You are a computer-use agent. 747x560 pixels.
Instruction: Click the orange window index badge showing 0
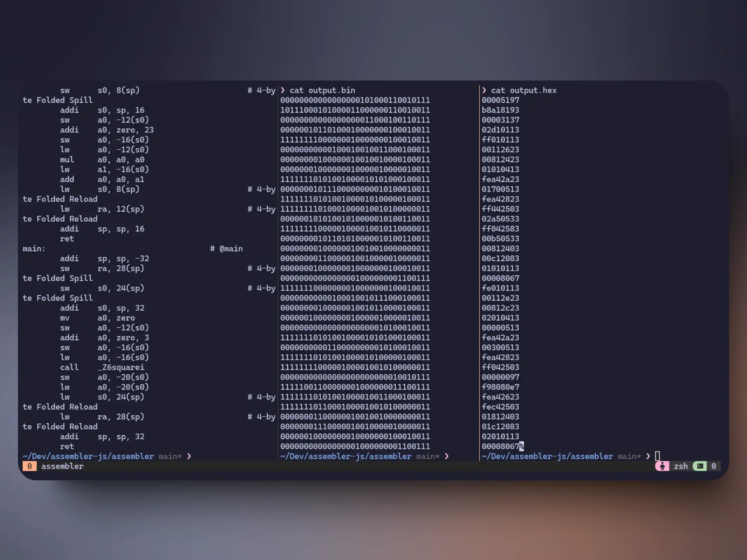pyautogui.click(x=30, y=466)
